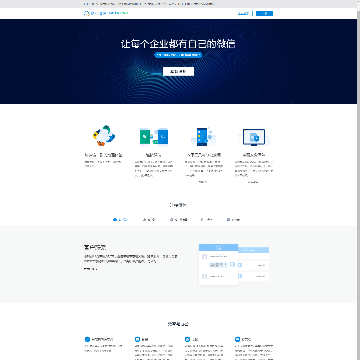This screenshot has height=360, width=360.
Task: Open the small link under the phone-with-bubbles card
Action: pos(203,182)
